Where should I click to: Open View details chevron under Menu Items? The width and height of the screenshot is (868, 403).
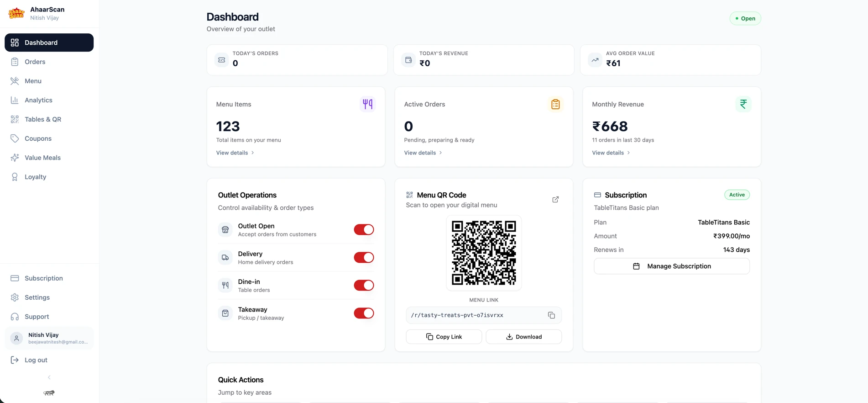point(252,153)
